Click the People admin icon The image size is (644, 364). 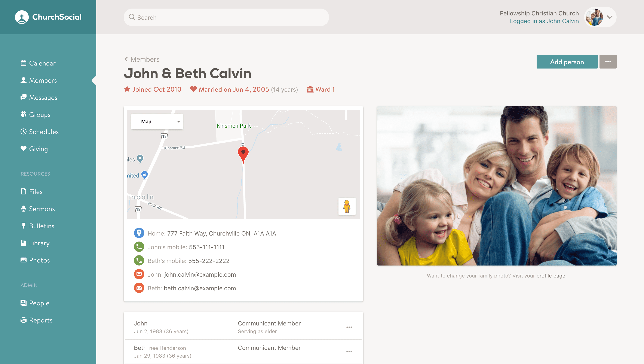[x=23, y=303]
